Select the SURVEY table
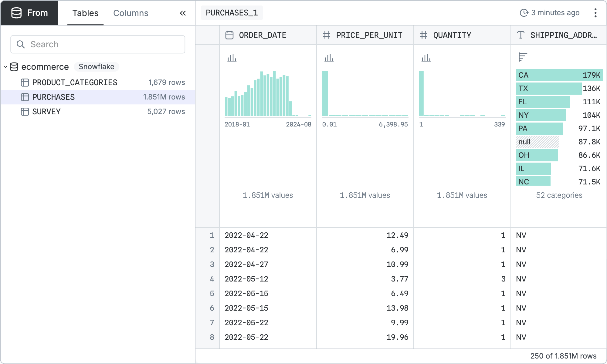Viewport: 607px width, 364px height. [46, 112]
